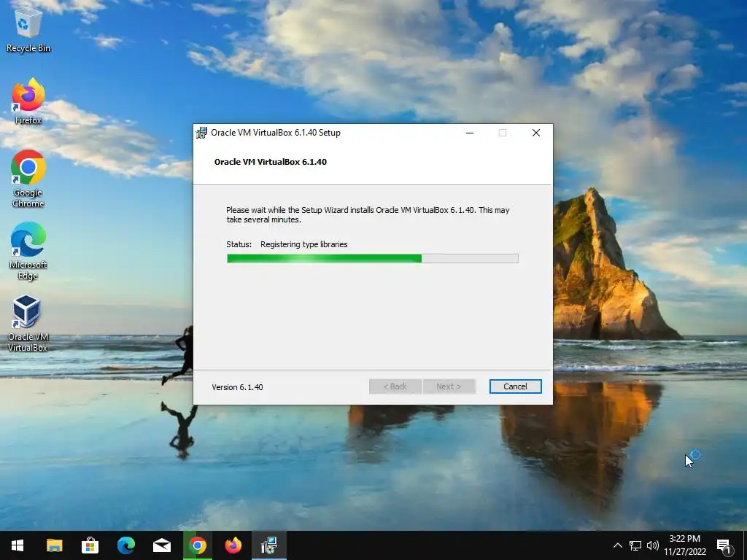Launch Firefox from the taskbar
The image size is (747, 560).
coord(233,545)
